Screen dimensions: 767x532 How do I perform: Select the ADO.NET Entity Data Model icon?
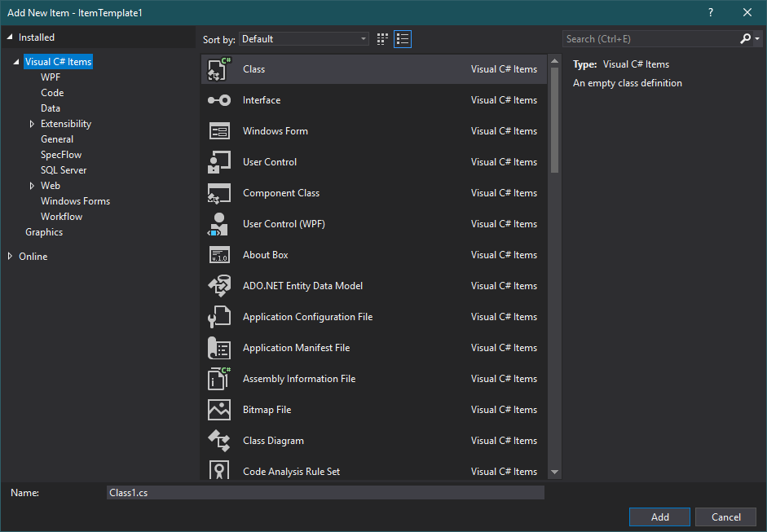click(219, 286)
